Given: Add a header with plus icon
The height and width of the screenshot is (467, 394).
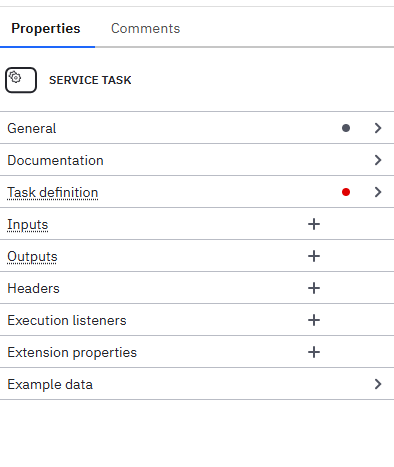Looking at the screenshot, I should tap(314, 288).
